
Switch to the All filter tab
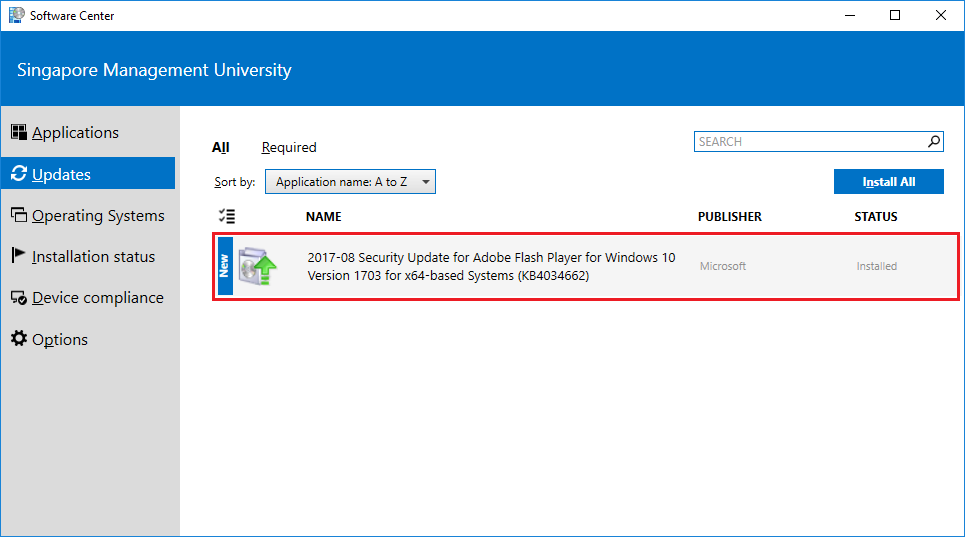(220, 148)
